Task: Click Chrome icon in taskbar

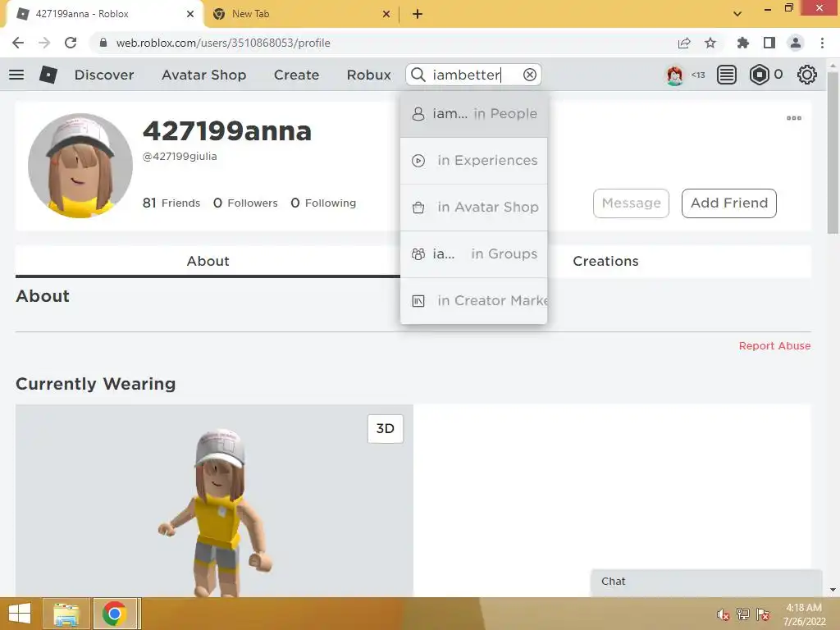Action: [x=115, y=614]
